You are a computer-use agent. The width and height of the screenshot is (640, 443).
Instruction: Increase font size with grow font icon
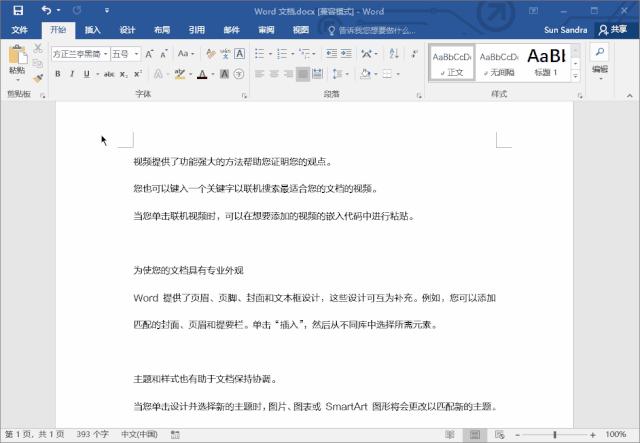click(149, 54)
